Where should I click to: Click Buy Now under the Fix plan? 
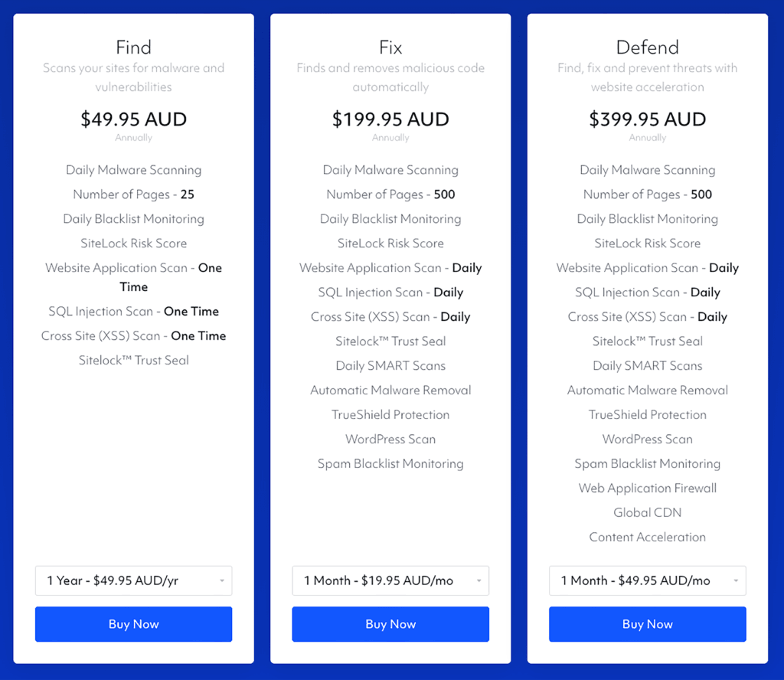click(x=390, y=624)
